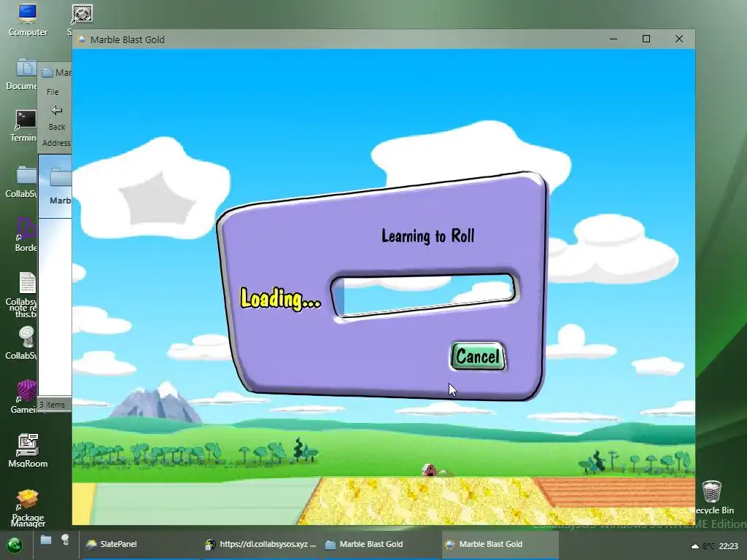
Task: Click the weather tray icon beside 8°C
Action: pos(695,546)
